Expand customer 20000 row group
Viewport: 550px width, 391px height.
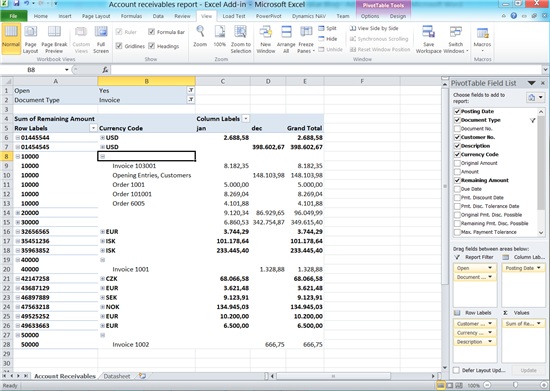[x=18, y=213]
